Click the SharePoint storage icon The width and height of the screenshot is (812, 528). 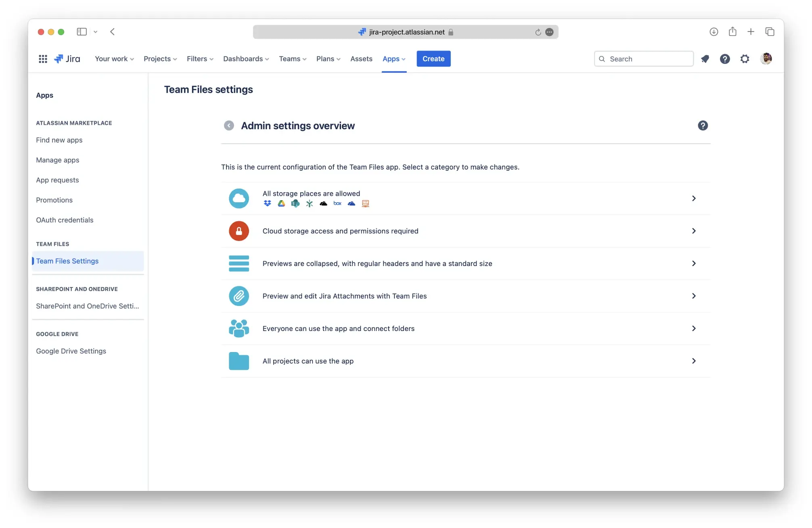click(295, 203)
